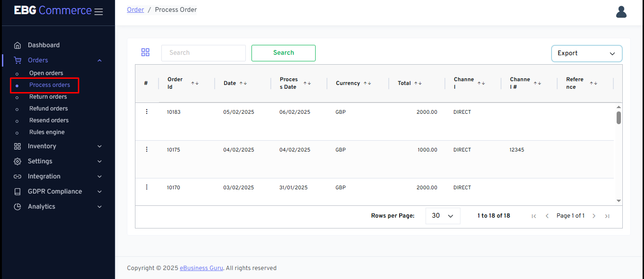Click the grid view icon beside search
644x279 pixels.
[x=145, y=52]
